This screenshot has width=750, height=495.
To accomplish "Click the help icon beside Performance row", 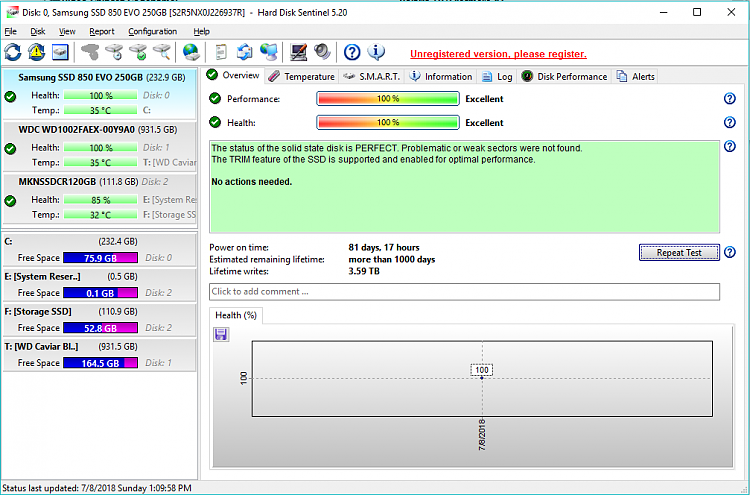I will tap(729, 99).
